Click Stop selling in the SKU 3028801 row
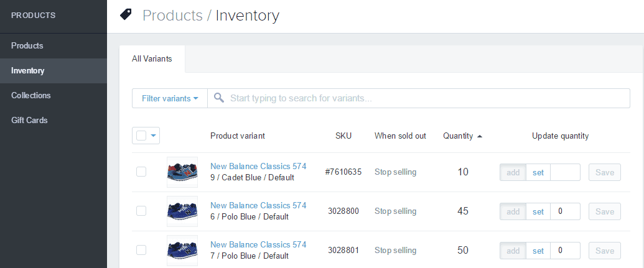This screenshot has width=644, height=268. point(396,251)
